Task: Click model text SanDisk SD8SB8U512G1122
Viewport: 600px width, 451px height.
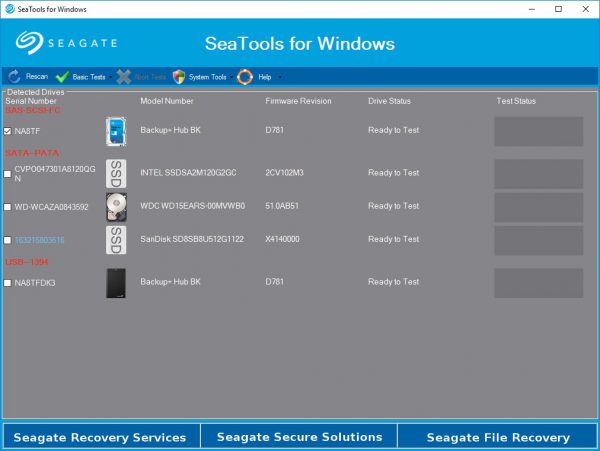Action: (192, 239)
